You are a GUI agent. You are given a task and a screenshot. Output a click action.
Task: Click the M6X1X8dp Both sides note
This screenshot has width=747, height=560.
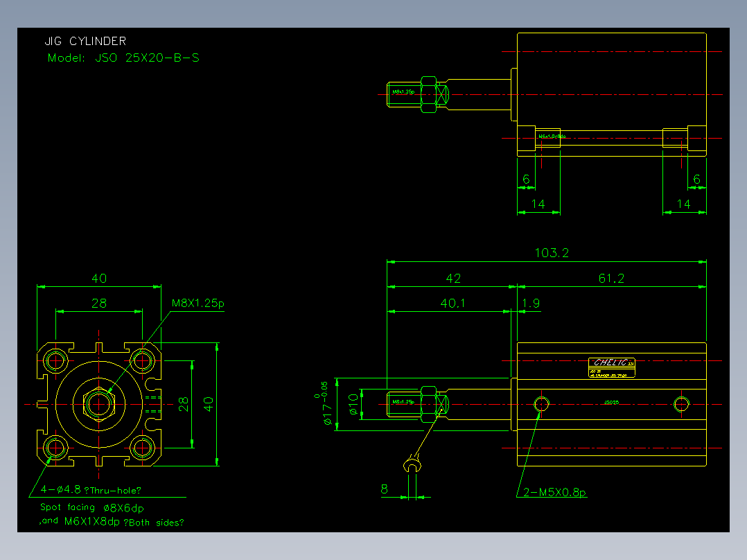(112, 522)
